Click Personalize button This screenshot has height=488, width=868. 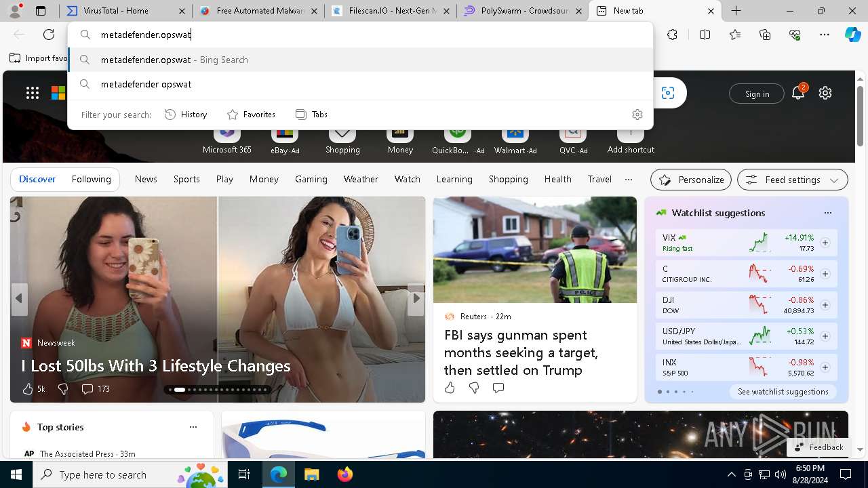click(x=691, y=180)
